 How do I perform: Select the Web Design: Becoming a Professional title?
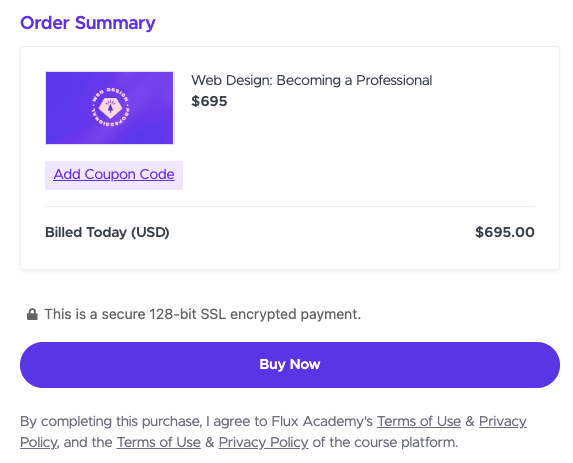point(311,80)
